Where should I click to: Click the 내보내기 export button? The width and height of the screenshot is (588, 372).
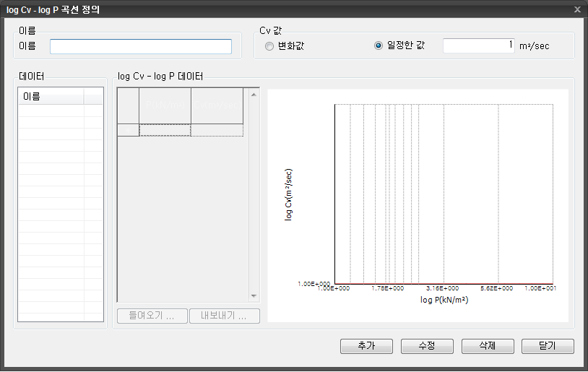tap(224, 316)
